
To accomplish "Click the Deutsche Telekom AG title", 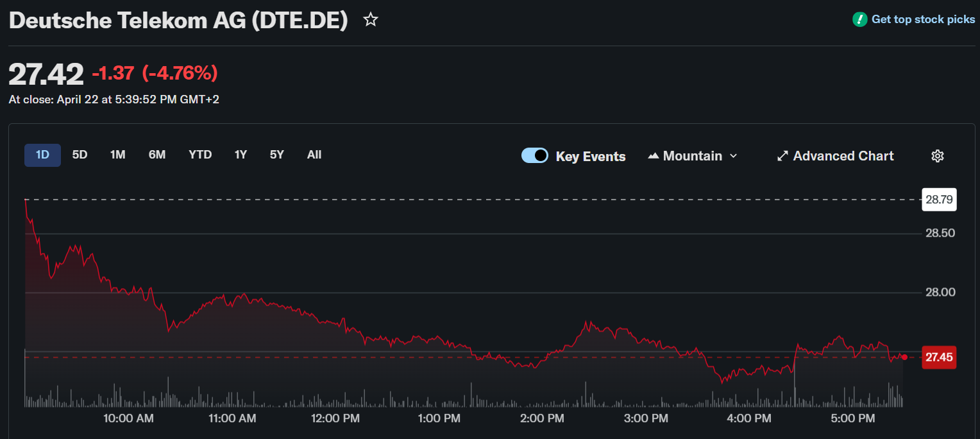I will 178,21.
